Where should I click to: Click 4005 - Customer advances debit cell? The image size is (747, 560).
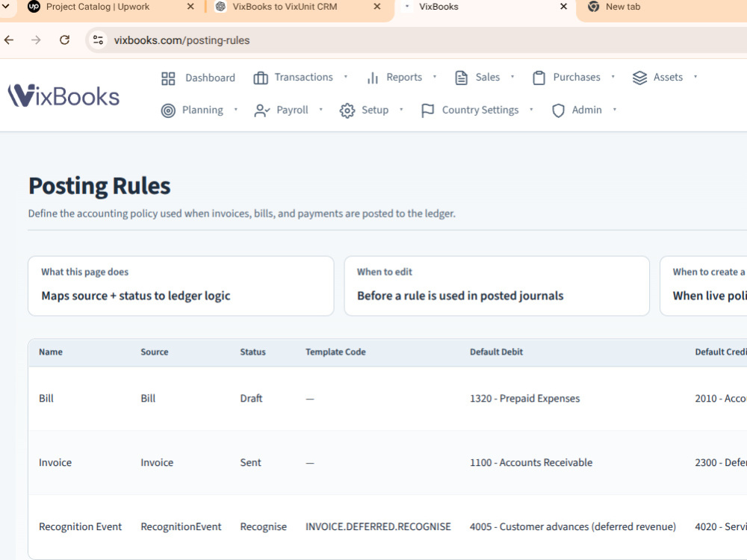tap(573, 526)
